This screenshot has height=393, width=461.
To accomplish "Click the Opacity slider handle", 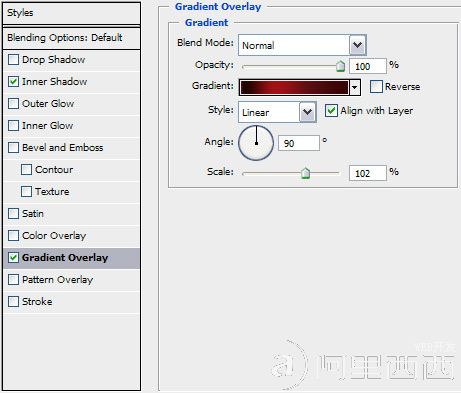I will point(340,66).
